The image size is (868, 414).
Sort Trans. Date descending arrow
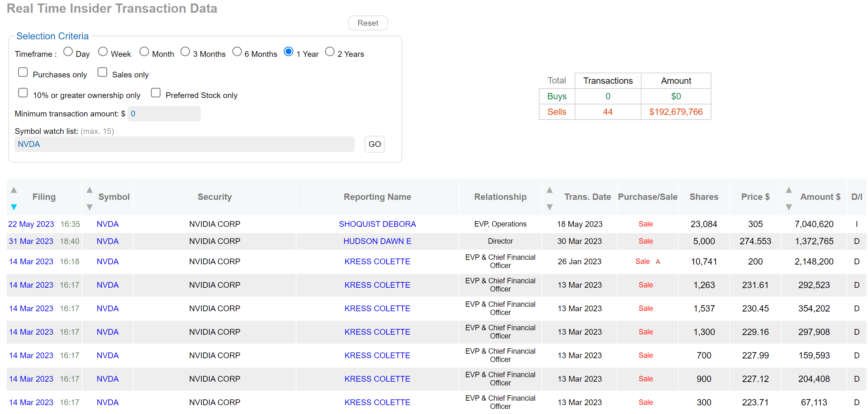pos(550,207)
